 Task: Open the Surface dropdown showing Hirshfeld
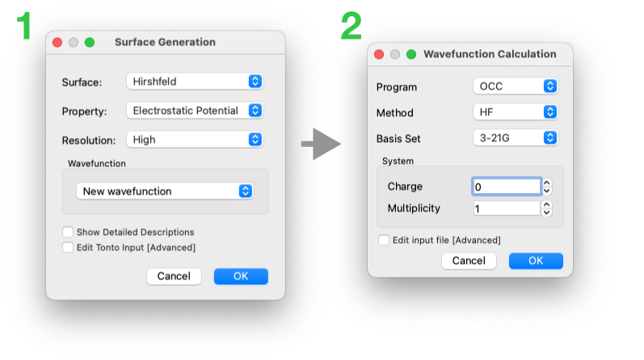click(x=195, y=82)
